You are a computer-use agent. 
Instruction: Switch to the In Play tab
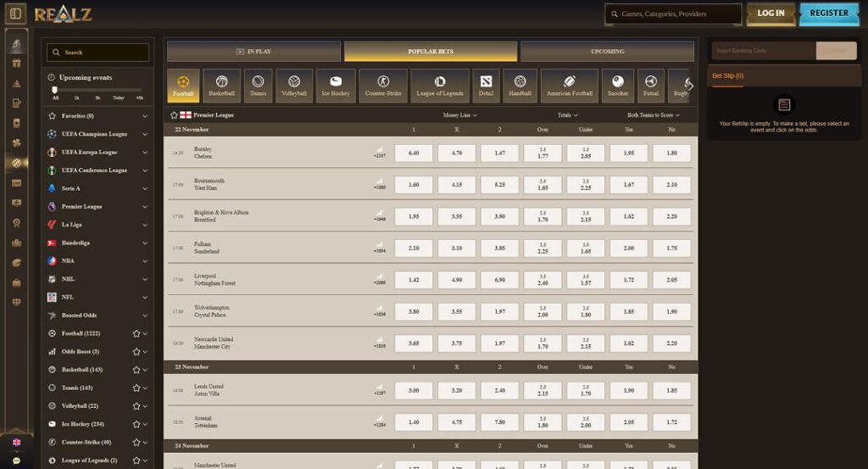[253, 52]
